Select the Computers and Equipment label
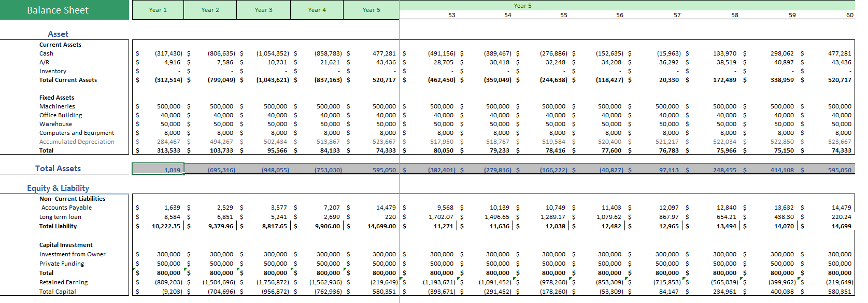Viewport: 868px width, 303px height. [77, 133]
